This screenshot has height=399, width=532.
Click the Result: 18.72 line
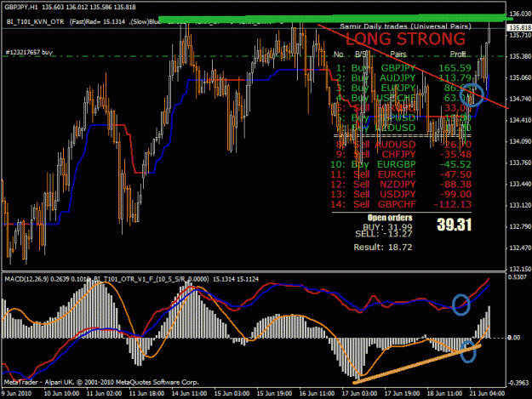tap(383, 247)
